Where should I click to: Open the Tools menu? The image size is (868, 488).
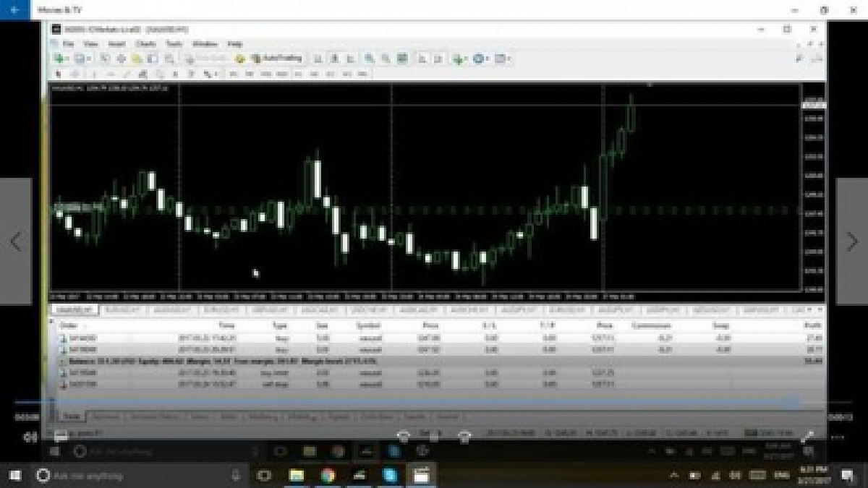click(174, 43)
